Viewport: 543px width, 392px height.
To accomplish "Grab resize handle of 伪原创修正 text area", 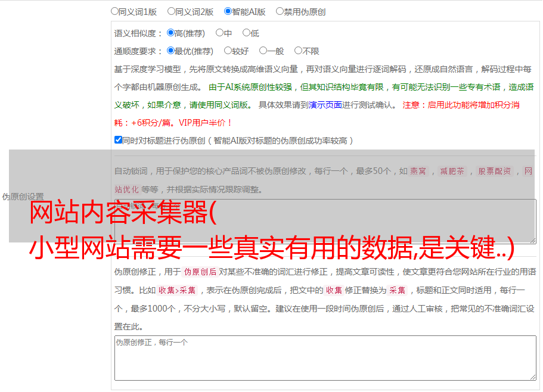I will (x=533, y=377).
